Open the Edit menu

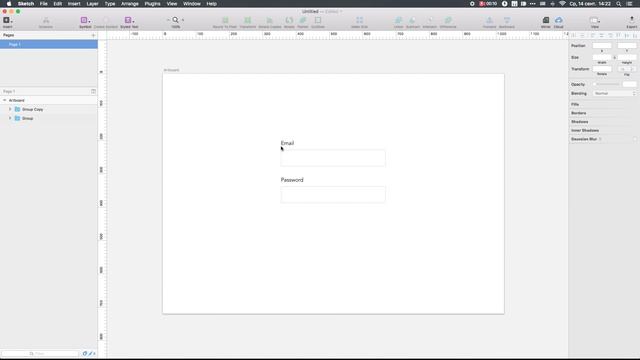(58, 4)
